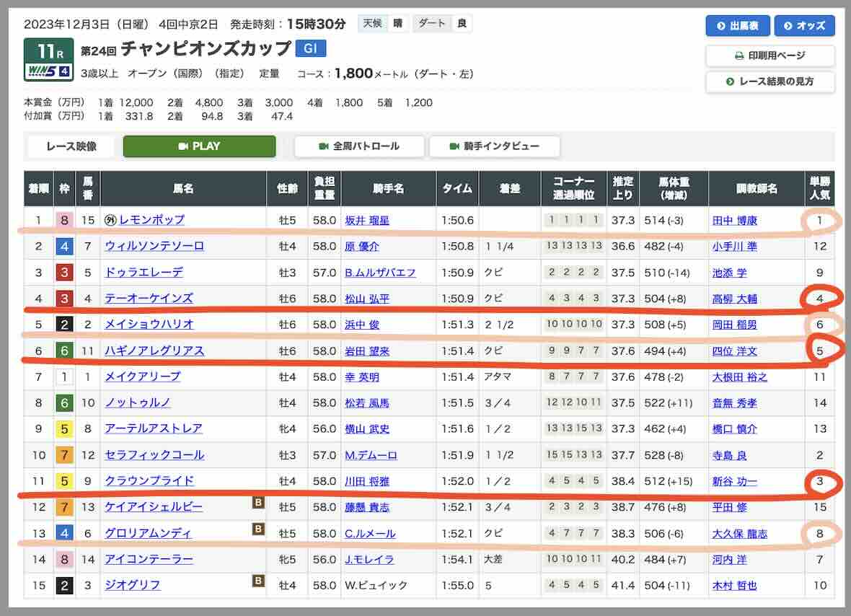
Task: Open horse page for ケイアイシェルビー
Action: tap(154, 506)
